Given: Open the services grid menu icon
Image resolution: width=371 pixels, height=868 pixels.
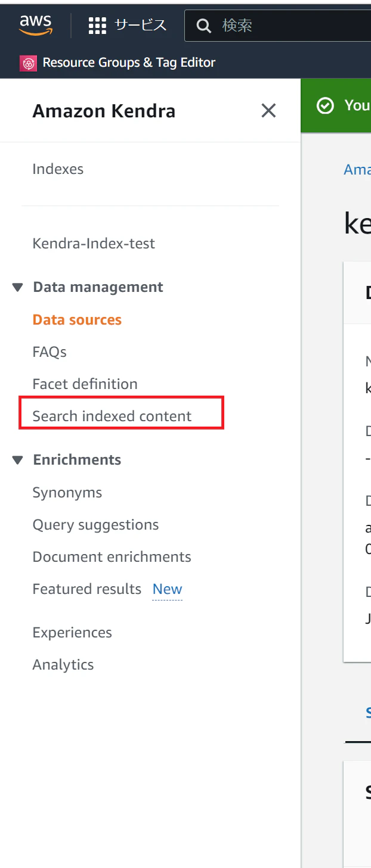Looking at the screenshot, I should (97, 26).
